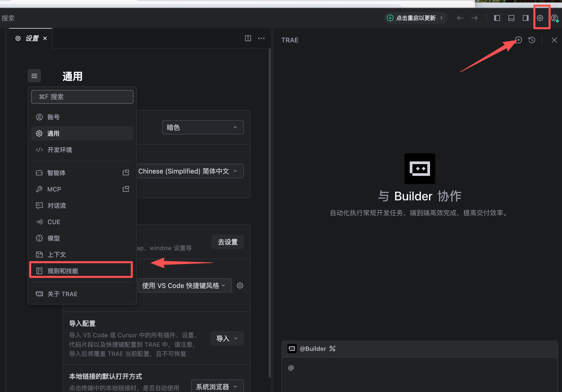Viewport: 562px width, 392px height.
Task: Click the 去设置 button
Action: point(228,242)
